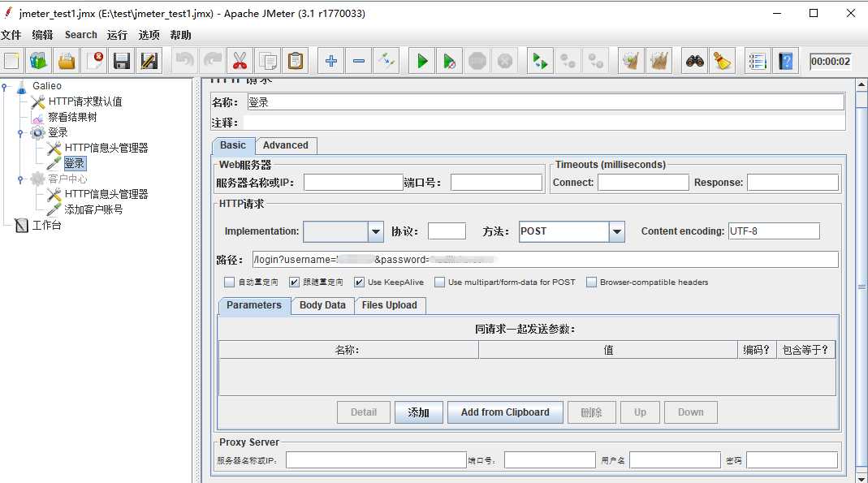
Task: Collapse all nodes with the minus icon
Action: pyautogui.click(x=359, y=61)
